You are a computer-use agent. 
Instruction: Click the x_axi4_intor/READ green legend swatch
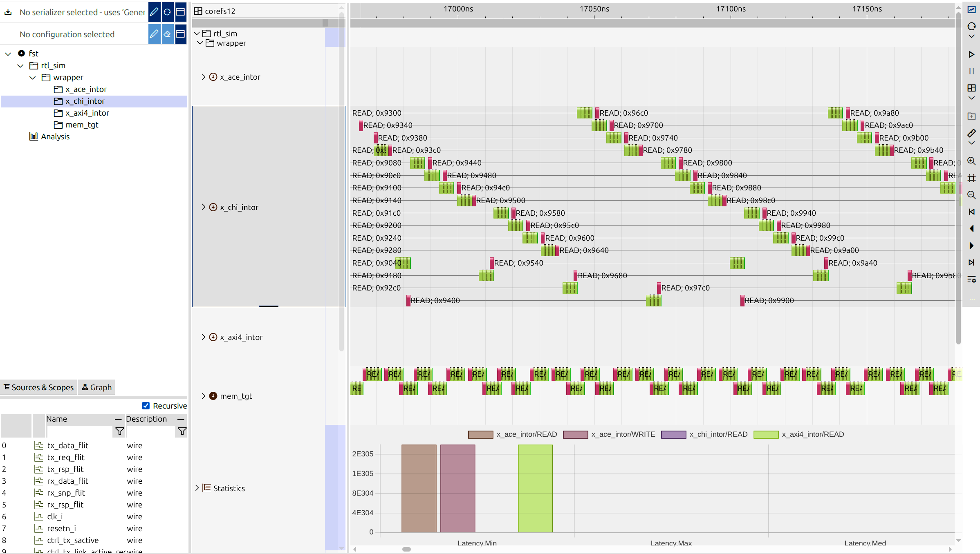(x=766, y=435)
